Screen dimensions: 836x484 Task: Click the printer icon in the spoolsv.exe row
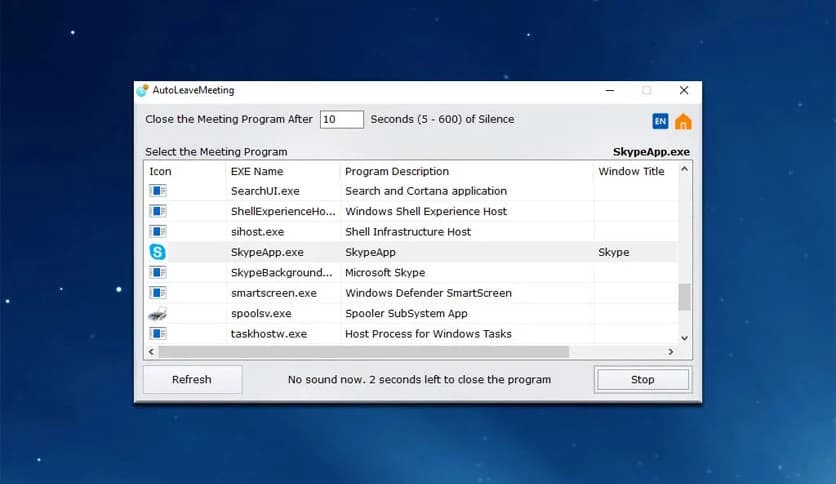click(157, 313)
